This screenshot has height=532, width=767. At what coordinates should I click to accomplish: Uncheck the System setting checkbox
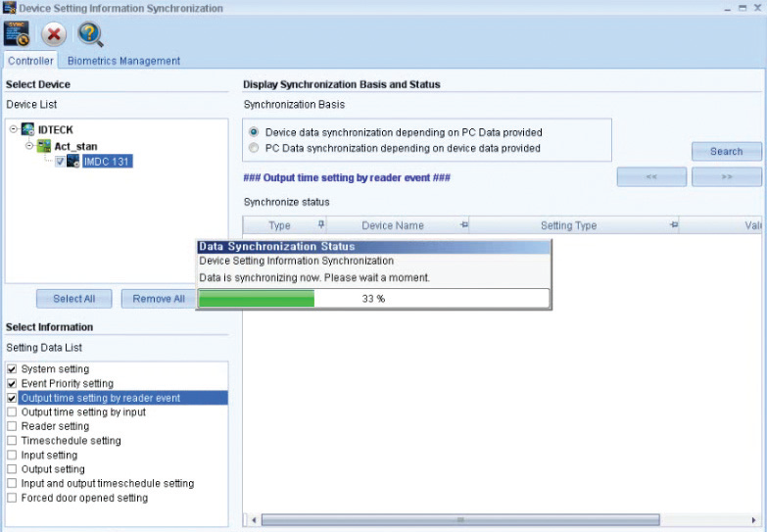(x=12, y=369)
